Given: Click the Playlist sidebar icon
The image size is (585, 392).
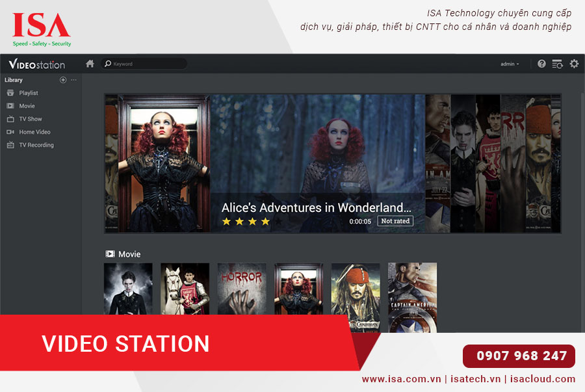Looking at the screenshot, I should 10,93.
